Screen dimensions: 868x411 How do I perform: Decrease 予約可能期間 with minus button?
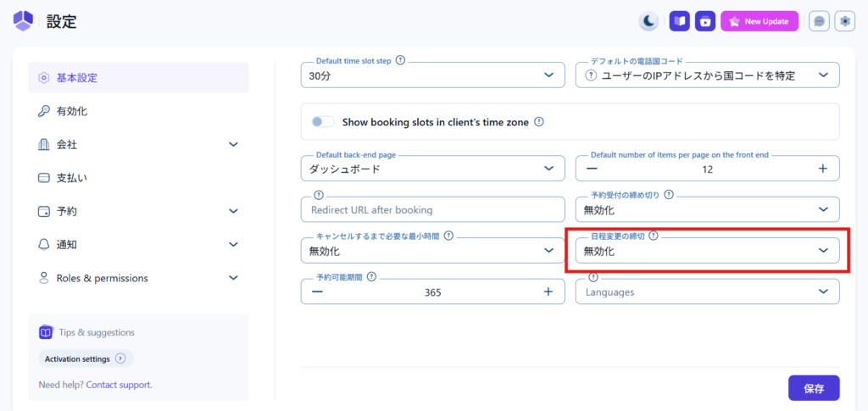[317, 292]
